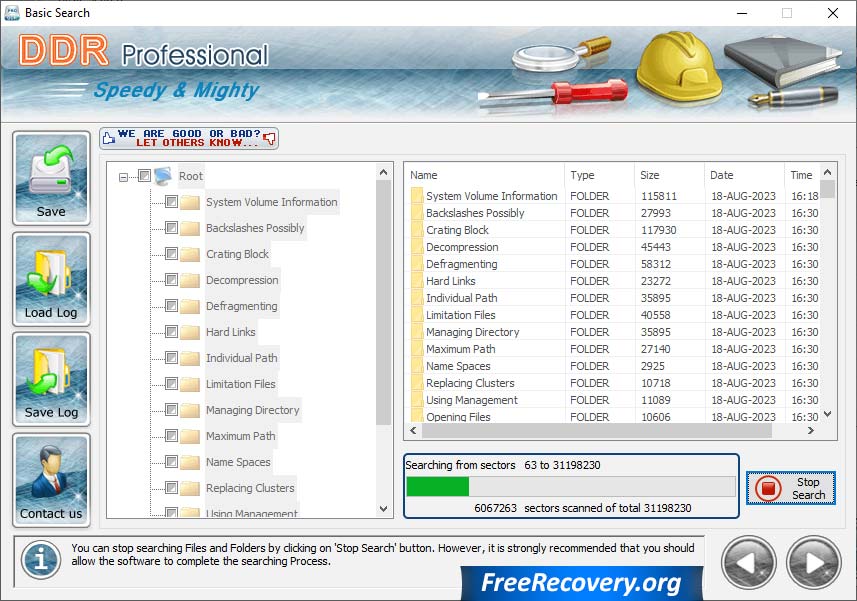
Task: Click tree panel scroll up arrow
Action: click(384, 172)
